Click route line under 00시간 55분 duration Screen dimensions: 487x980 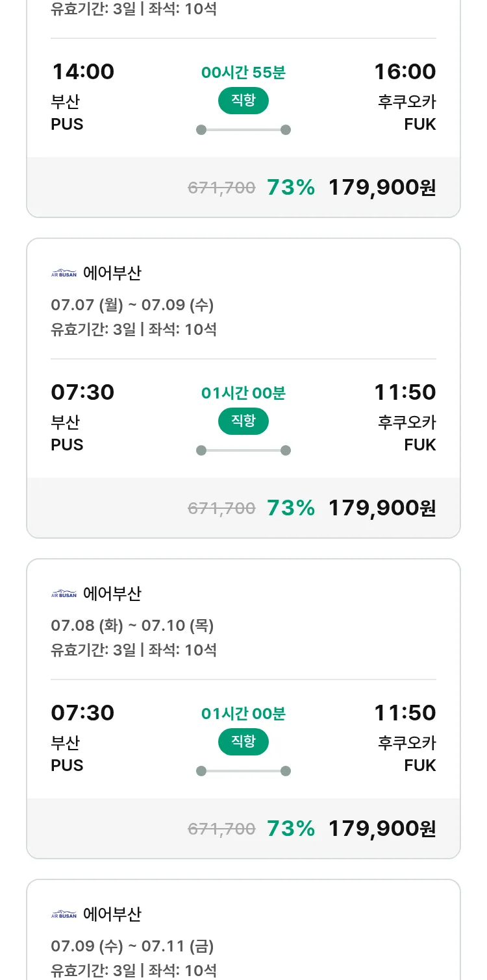point(243,130)
